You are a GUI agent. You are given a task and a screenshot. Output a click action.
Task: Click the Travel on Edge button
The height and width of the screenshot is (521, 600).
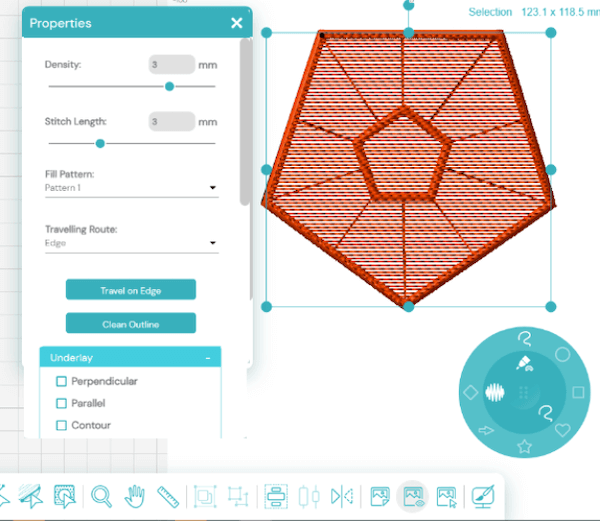click(131, 290)
